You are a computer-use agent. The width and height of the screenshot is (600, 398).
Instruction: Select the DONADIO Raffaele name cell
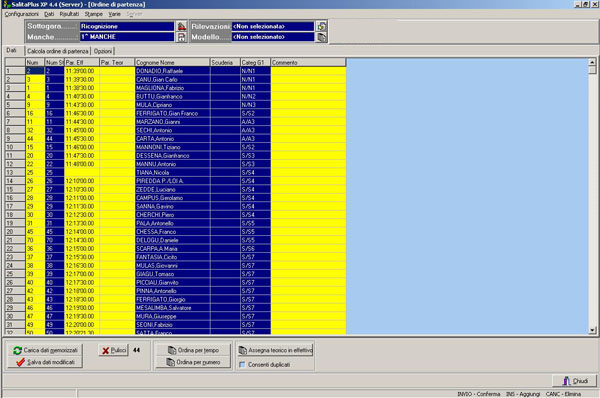(172, 71)
